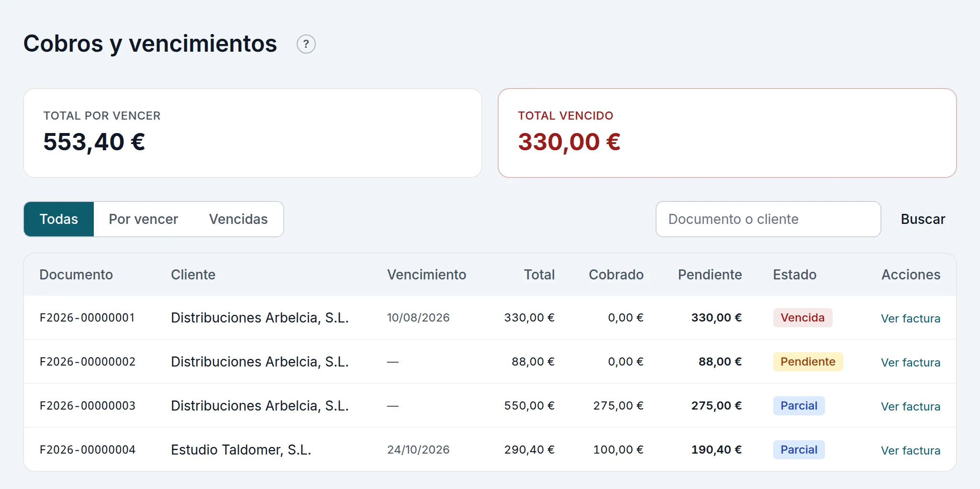Switch to the Por vencer tab
Screen dimensions: 980x489
click(144, 219)
